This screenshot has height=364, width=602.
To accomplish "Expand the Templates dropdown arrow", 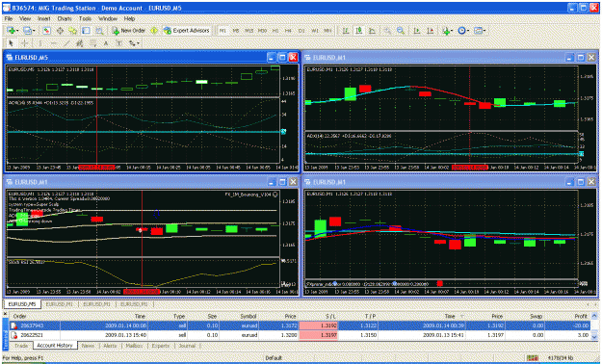I will 484,31.
